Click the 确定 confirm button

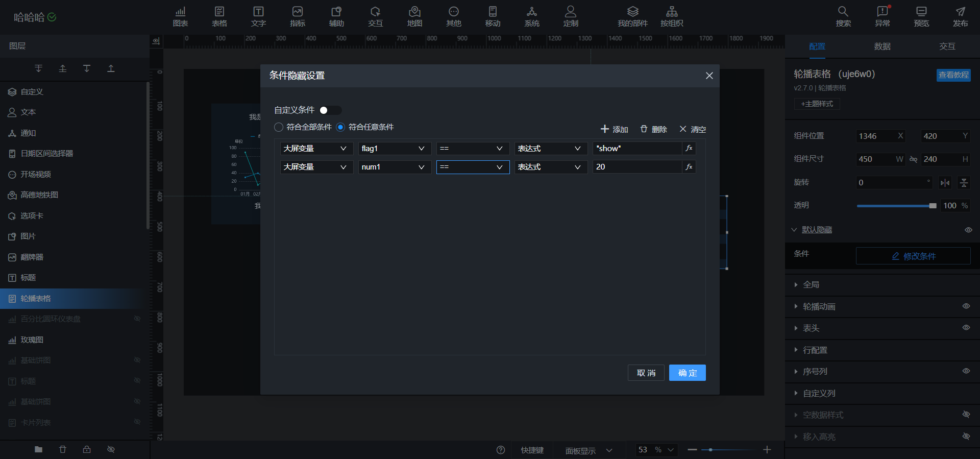pos(688,373)
